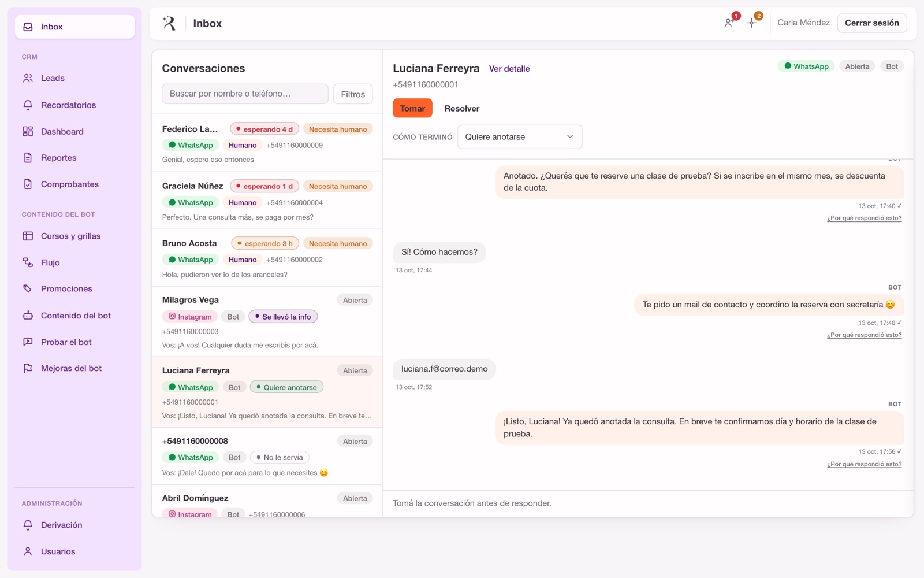Open the Dashboard grid icon
The image size is (924, 578).
(28, 132)
